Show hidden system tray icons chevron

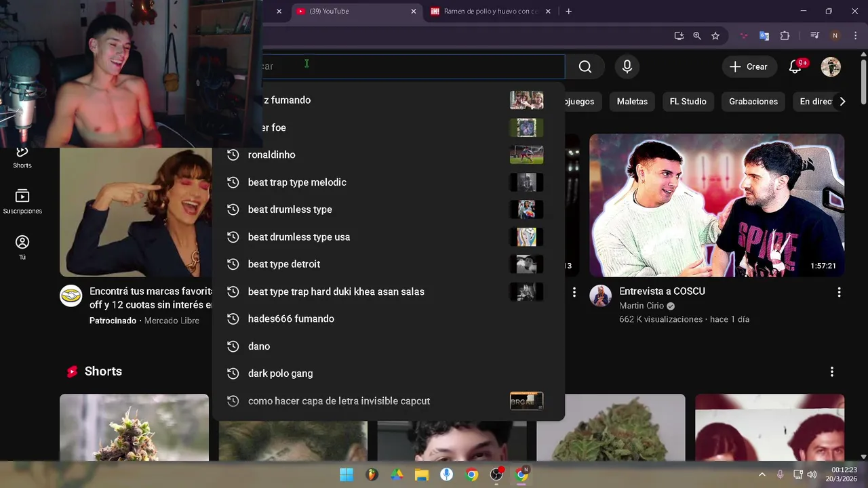tap(762, 474)
